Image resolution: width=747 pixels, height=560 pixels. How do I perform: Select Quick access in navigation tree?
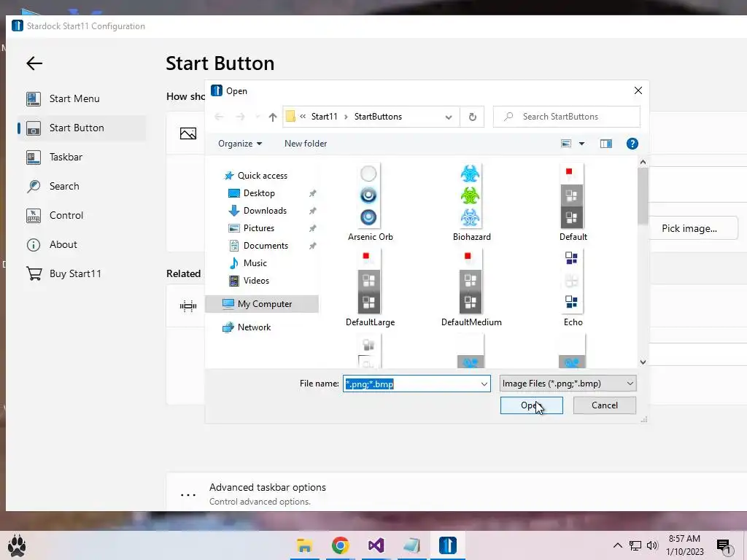[262, 176]
